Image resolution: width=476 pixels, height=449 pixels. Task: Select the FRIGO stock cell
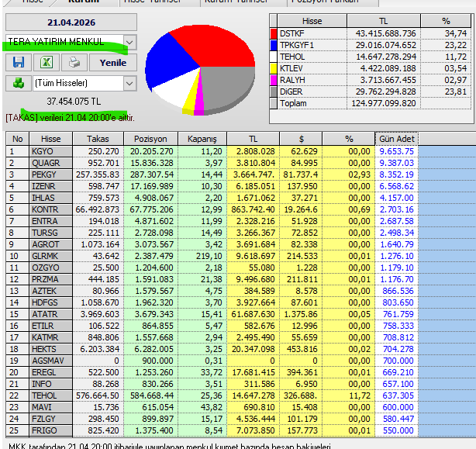[x=51, y=430]
